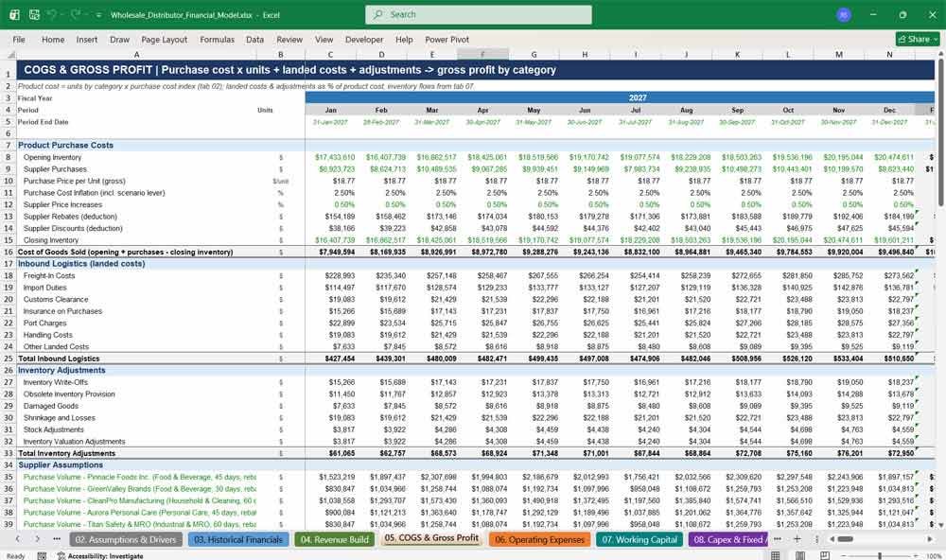The height and width of the screenshot is (560, 946).
Task: Click the zoom out minus button
Action: point(843,555)
